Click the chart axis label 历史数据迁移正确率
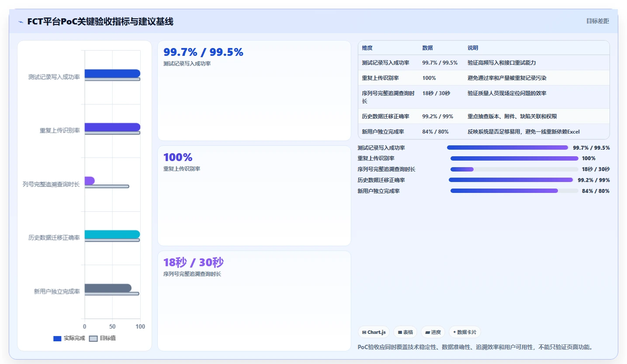 tap(54, 238)
